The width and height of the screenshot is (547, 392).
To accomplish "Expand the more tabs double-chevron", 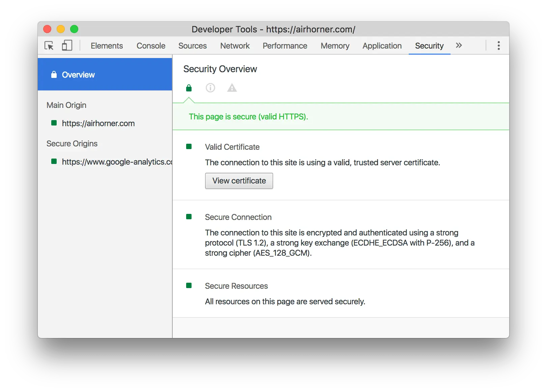I will point(459,46).
